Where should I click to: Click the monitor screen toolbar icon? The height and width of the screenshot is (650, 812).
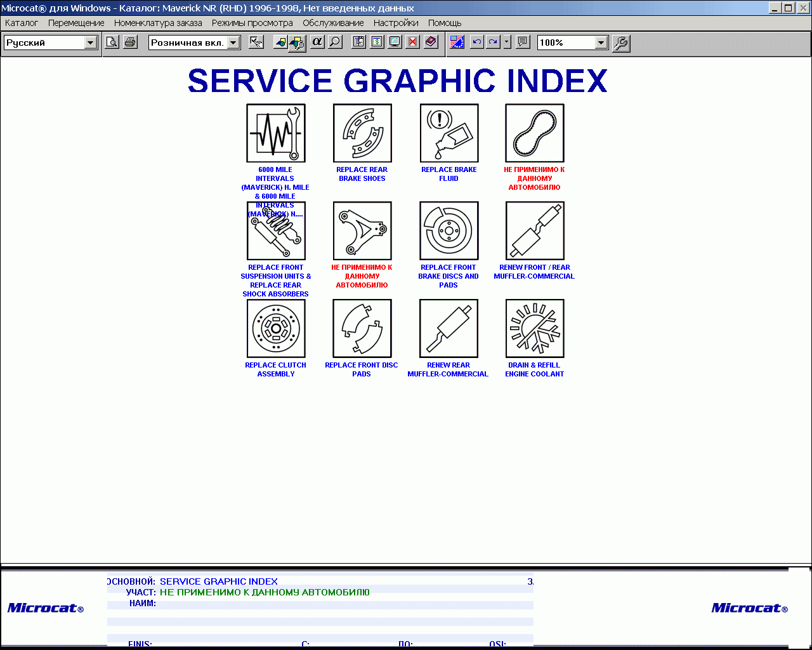tap(395, 42)
